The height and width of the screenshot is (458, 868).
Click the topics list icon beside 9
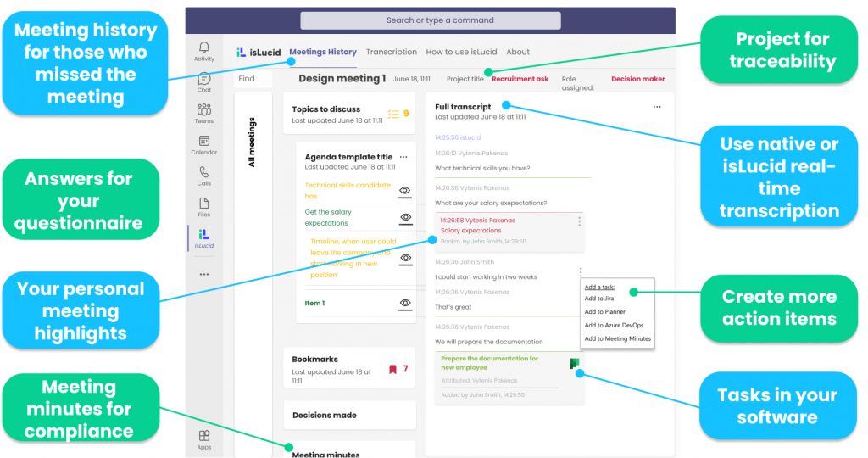click(x=393, y=114)
